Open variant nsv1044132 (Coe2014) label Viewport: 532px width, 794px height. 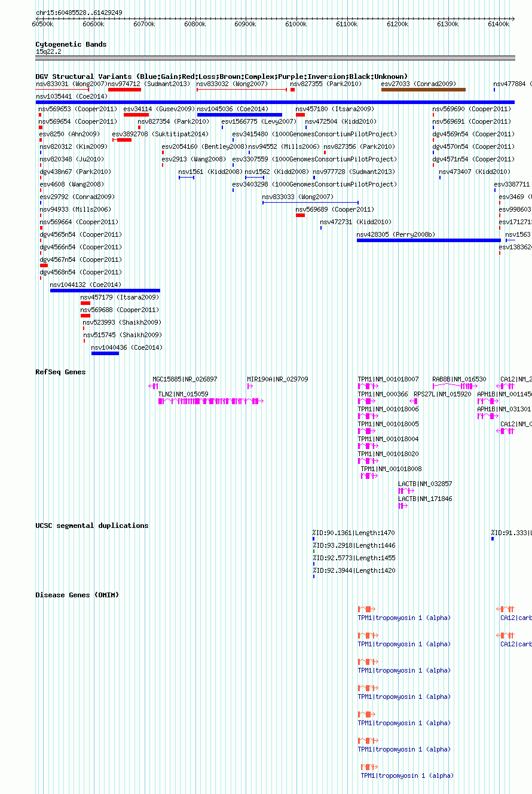86,285
